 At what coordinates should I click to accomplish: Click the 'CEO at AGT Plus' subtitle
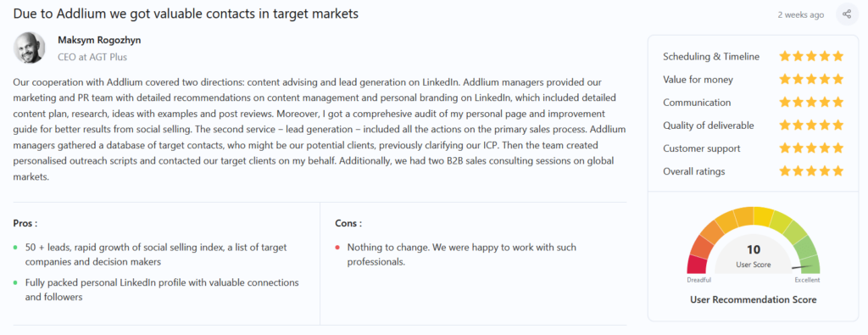pos(92,57)
